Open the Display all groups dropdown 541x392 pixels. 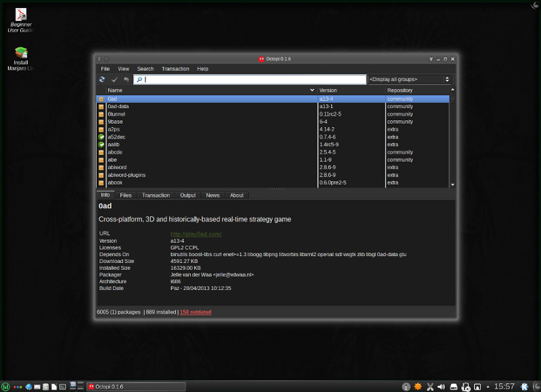point(409,80)
